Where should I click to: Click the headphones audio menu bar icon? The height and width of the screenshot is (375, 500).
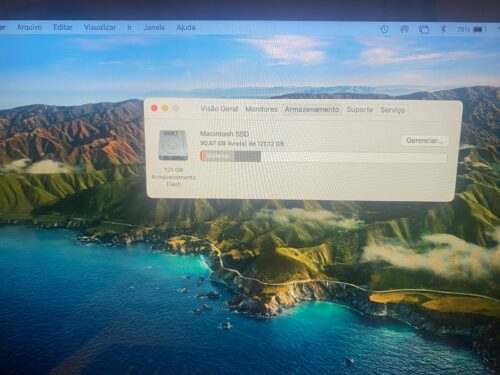(404, 29)
